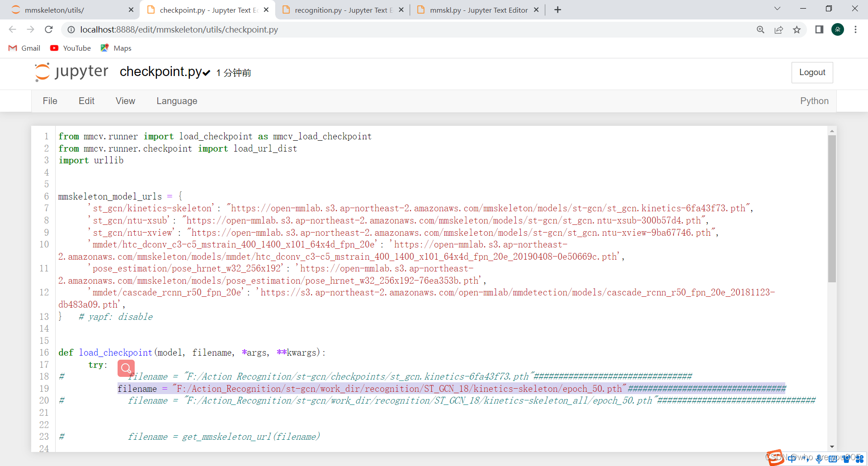The height and width of the screenshot is (466, 868).
Task: Share this page via the share icon
Action: click(779, 29)
